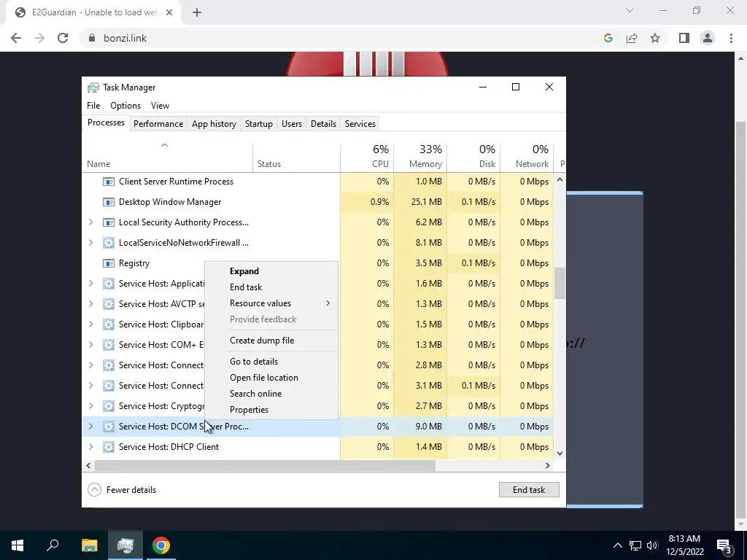Select Properties in the context menu
Viewport: 747px width, 560px height.
[x=271, y=410]
